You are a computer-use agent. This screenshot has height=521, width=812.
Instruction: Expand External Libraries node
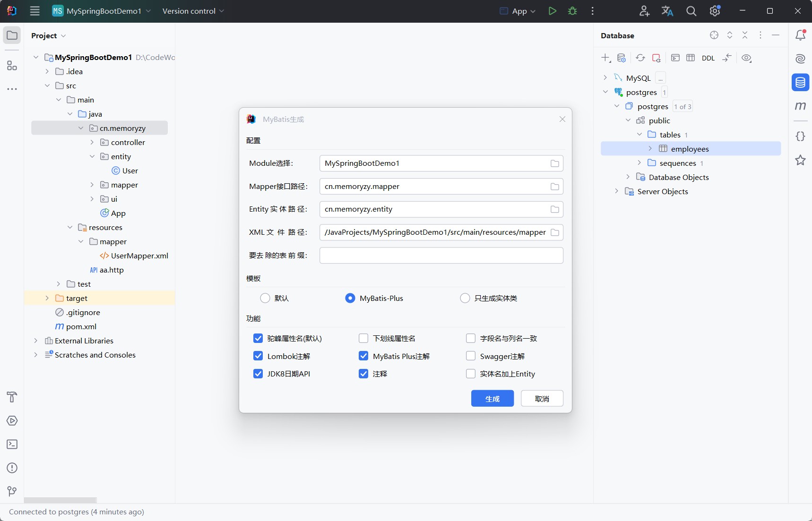[x=35, y=341]
